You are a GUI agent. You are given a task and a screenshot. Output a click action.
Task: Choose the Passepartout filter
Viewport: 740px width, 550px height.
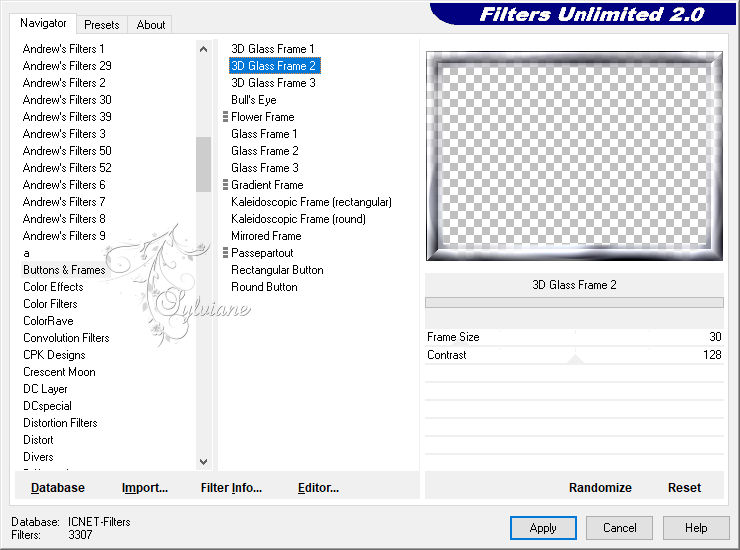coord(262,253)
